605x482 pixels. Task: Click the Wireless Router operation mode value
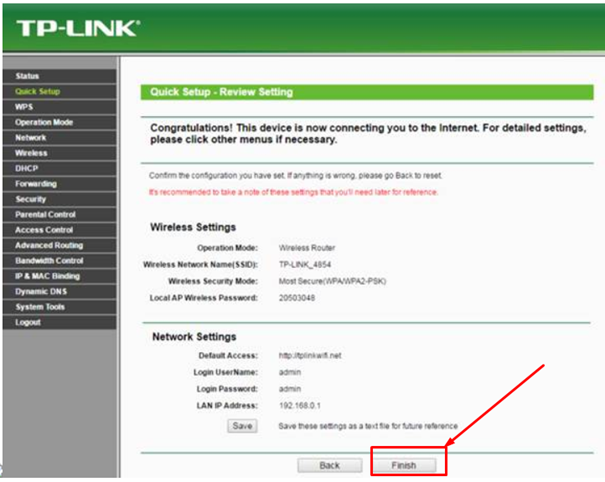coord(307,248)
